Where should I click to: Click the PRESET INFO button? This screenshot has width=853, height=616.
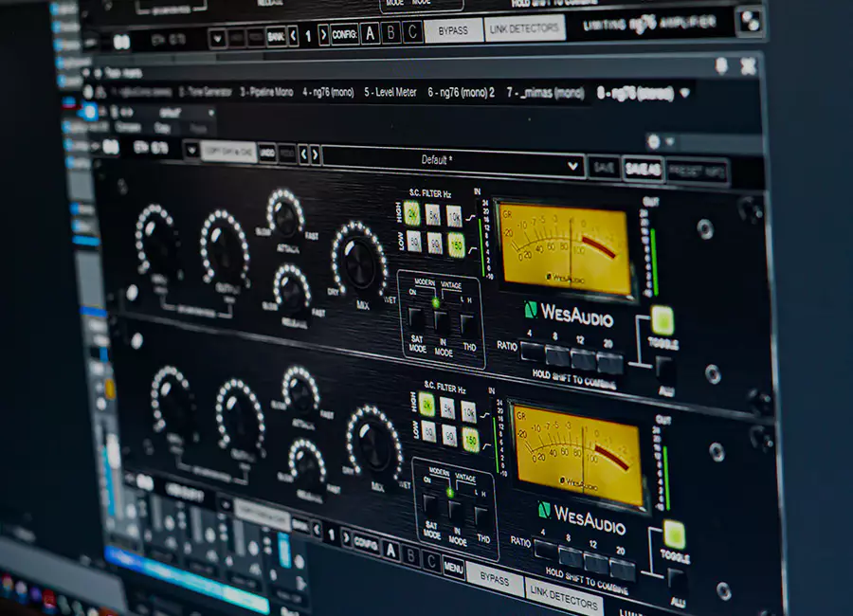point(697,172)
